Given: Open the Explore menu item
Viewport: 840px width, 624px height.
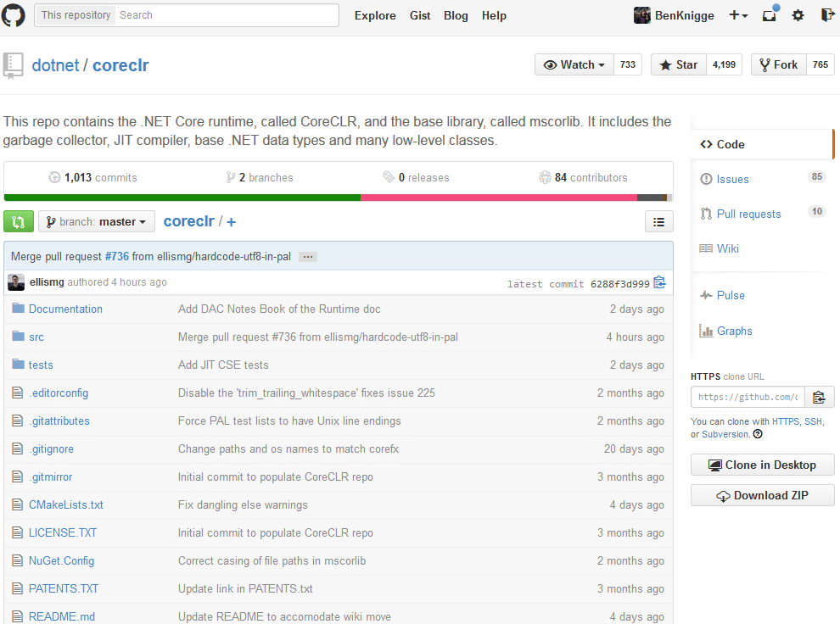Looking at the screenshot, I should (375, 15).
